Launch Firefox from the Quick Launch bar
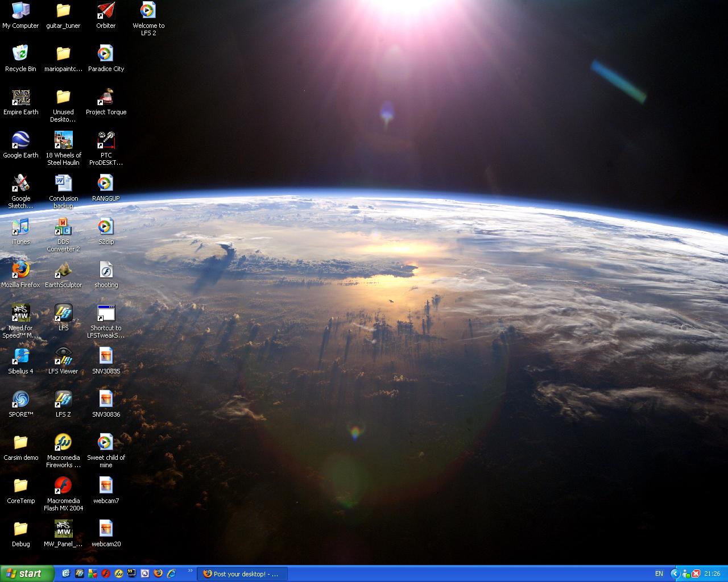 click(158, 573)
